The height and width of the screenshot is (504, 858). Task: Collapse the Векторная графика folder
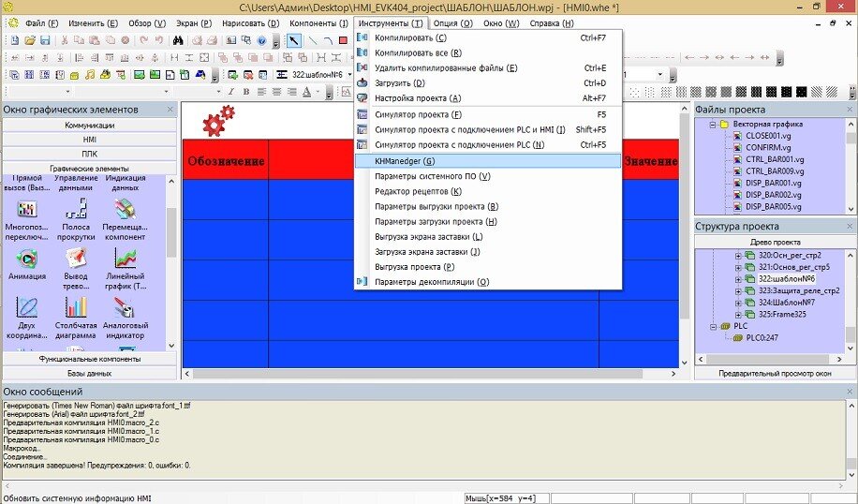[713, 125]
